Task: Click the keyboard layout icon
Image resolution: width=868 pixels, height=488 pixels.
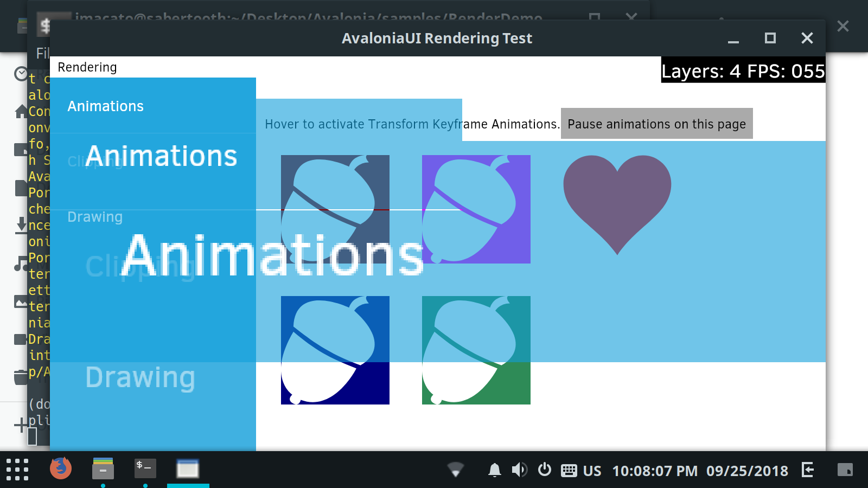Action: (569, 470)
